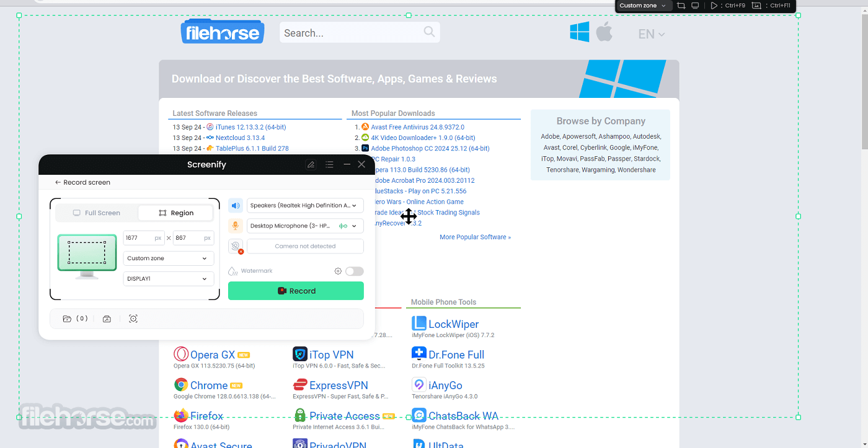The width and height of the screenshot is (868, 448).
Task: Click the Firefox app icon
Action: 181,415
